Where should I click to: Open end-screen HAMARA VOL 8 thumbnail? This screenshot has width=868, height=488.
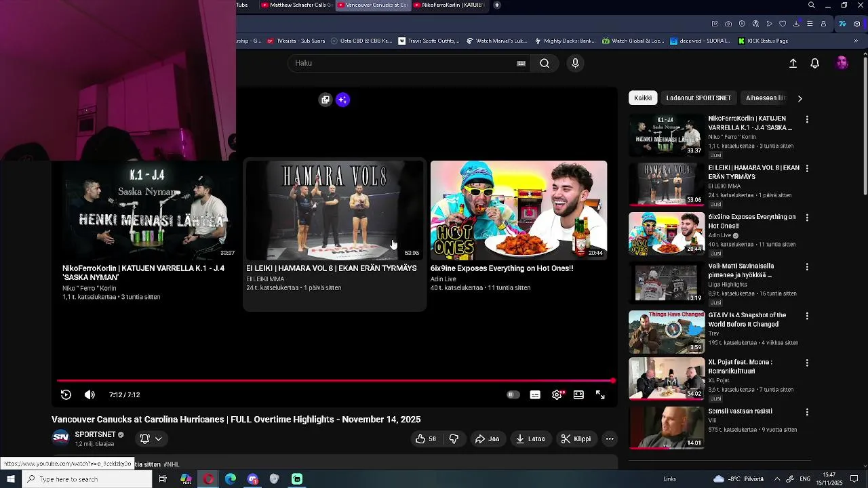tap(334, 210)
